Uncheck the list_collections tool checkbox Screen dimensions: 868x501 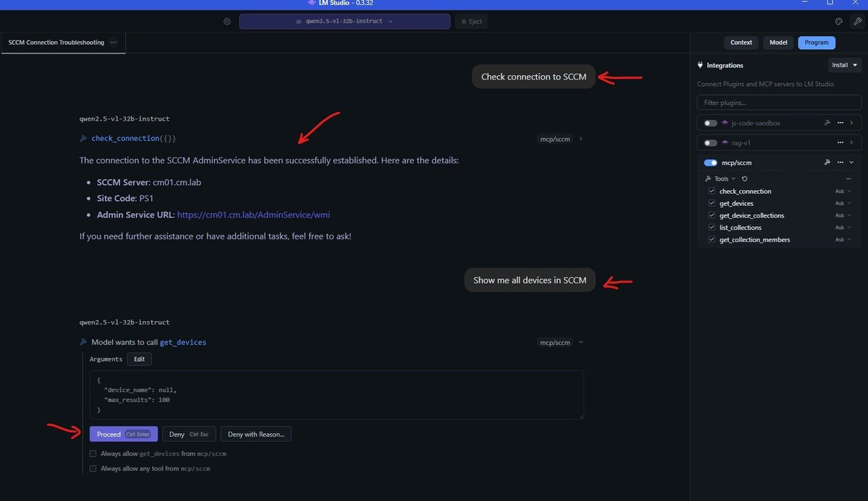pyautogui.click(x=712, y=227)
